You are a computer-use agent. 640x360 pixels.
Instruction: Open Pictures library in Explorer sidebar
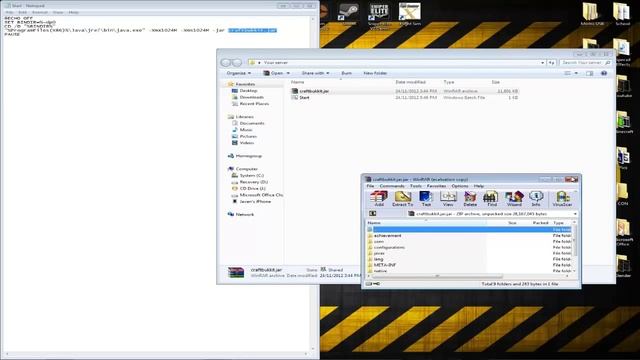tap(248, 136)
